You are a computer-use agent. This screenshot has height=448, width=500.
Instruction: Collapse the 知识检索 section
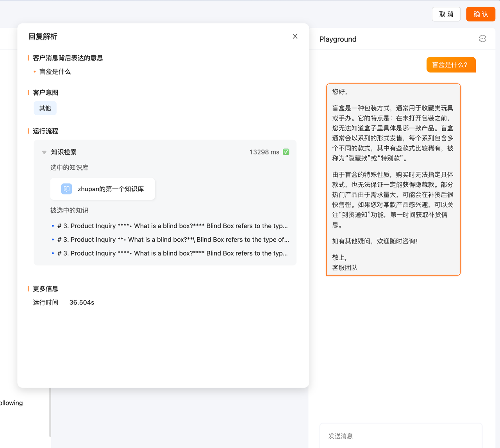click(x=44, y=152)
